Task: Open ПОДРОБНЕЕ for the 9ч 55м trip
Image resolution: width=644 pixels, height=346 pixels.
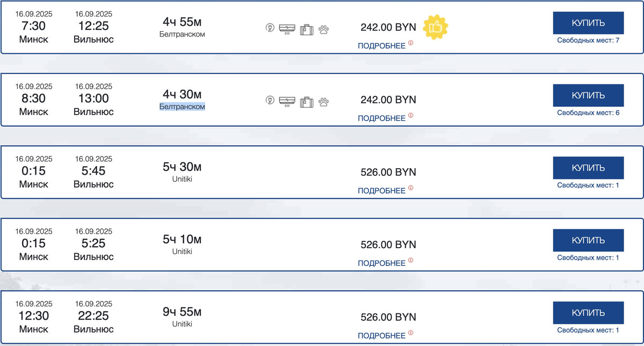Action: pos(382,336)
